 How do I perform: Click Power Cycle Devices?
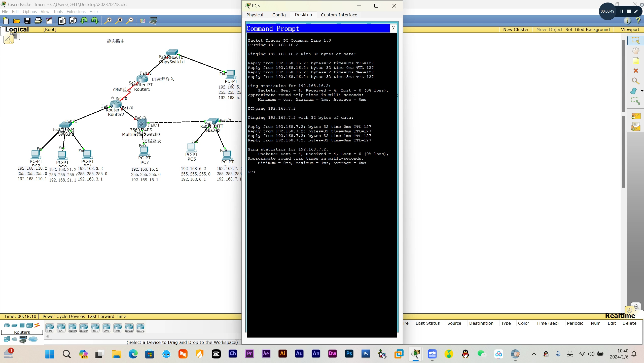point(64,316)
